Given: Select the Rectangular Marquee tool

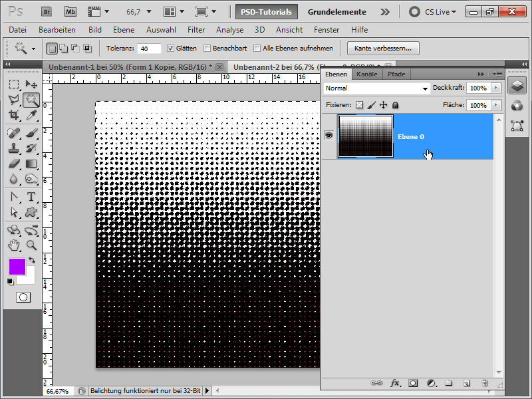Looking at the screenshot, I should [x=14, y=84].
